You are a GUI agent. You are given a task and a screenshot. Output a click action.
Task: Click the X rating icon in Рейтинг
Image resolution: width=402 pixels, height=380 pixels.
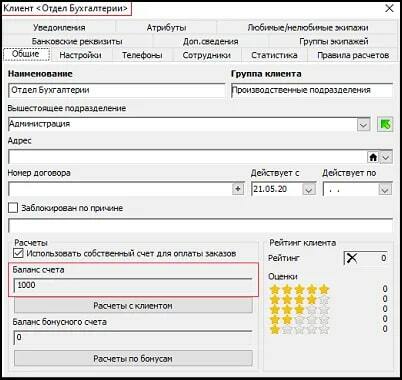click(351, 258)
